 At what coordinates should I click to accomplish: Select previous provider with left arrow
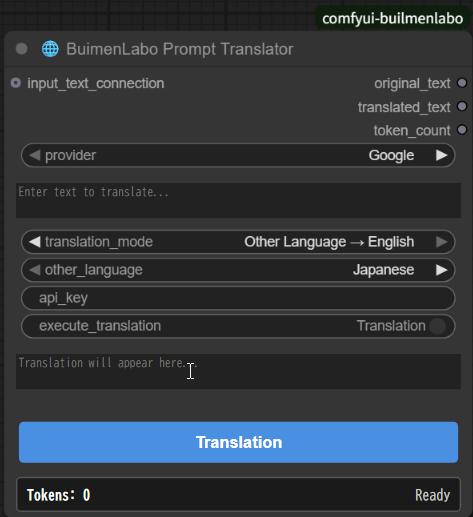pos(35,155)
